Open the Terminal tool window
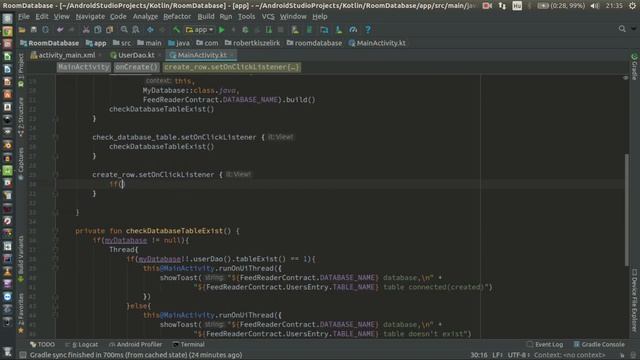The image size is (640, 360). tap(188, 344)
